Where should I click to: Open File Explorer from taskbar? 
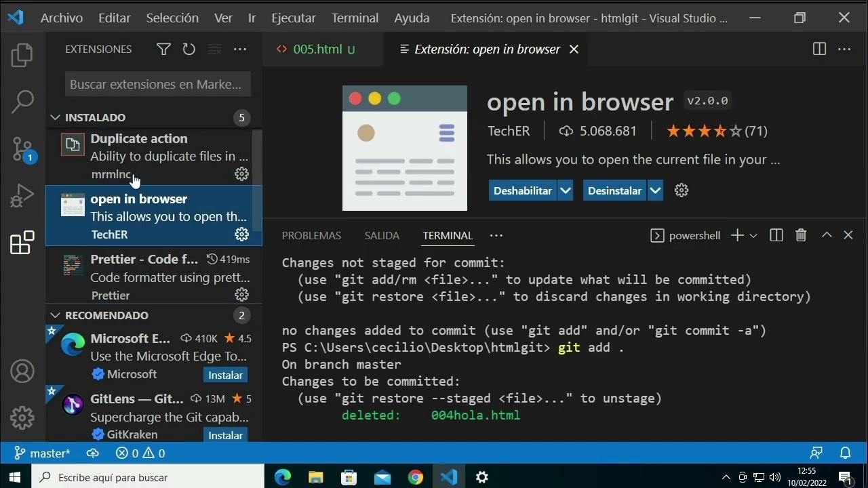316,477
